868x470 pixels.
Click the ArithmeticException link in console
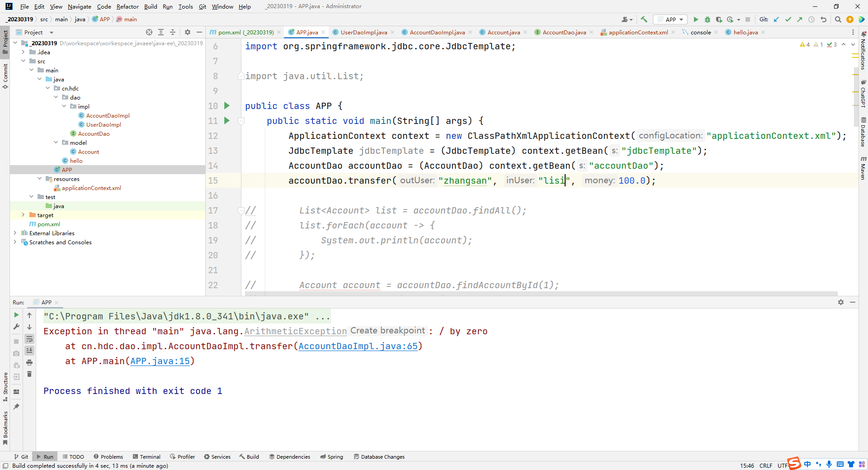(296, 331)
